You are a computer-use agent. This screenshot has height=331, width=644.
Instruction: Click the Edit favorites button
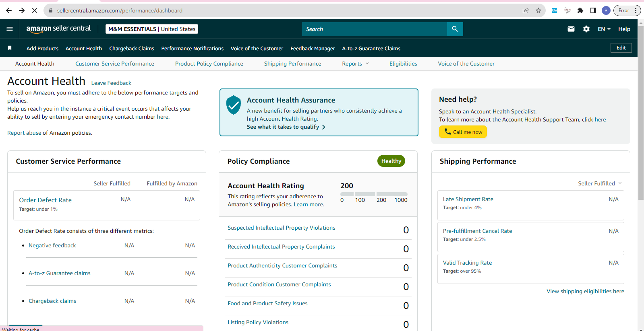[x=621, y=48]
